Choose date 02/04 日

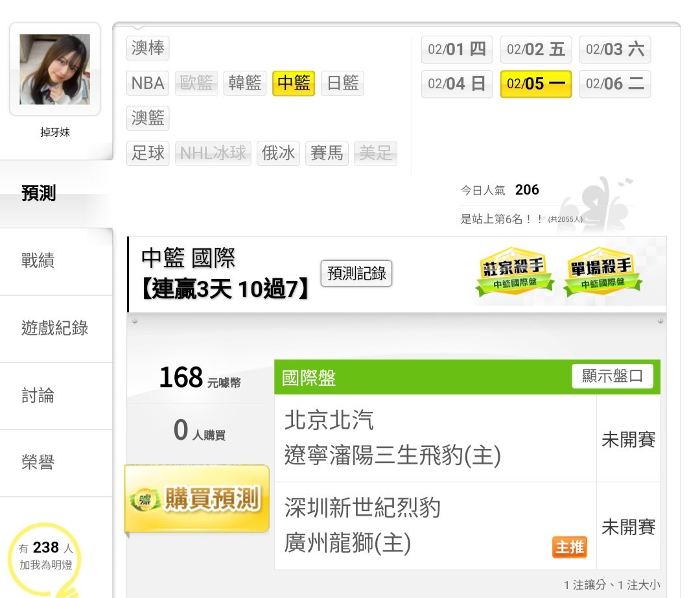pyautogui.click(x=457, y=84)
